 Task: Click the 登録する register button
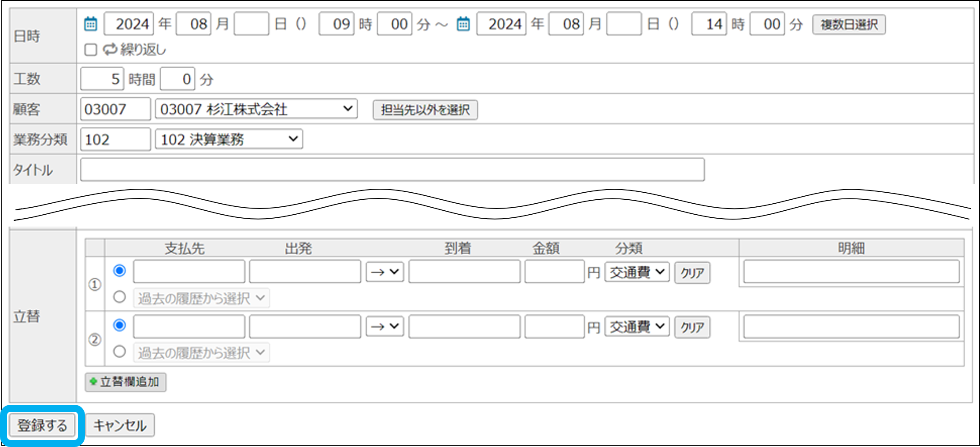point(42,425)
